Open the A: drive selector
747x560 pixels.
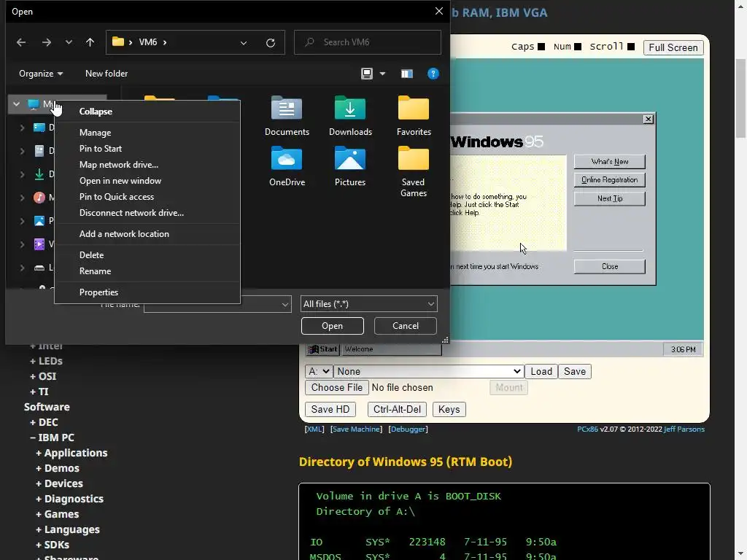(318, 371)
